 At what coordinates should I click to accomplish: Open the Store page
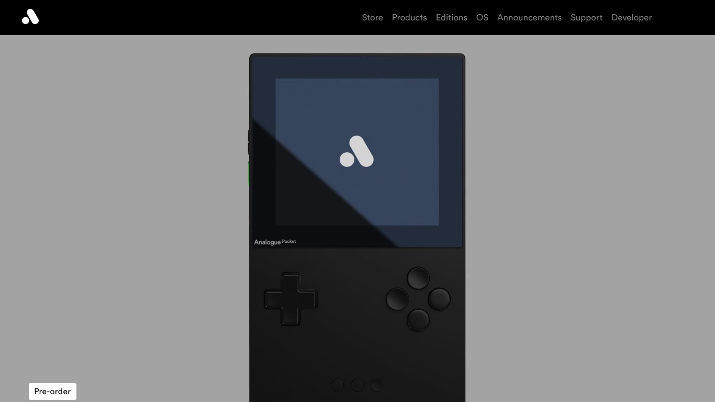(x=372, y=17)
